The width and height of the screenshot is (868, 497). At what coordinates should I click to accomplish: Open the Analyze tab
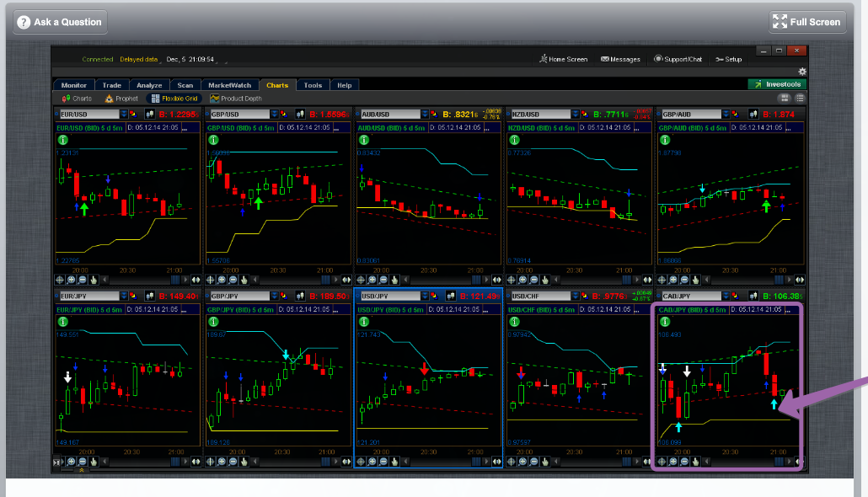pyautogui.click(x=149, y=85)
